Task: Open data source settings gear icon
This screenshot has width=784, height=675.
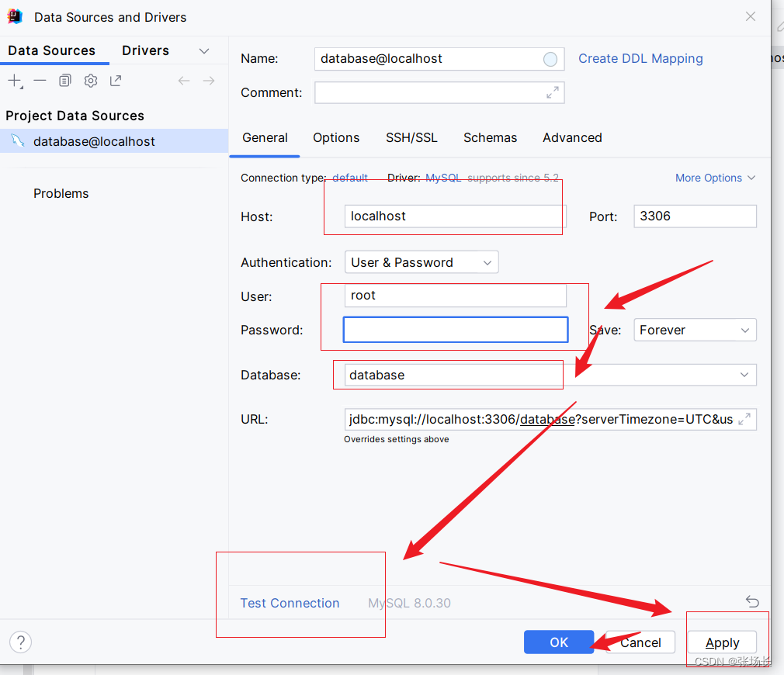Action: click(91, 81)
